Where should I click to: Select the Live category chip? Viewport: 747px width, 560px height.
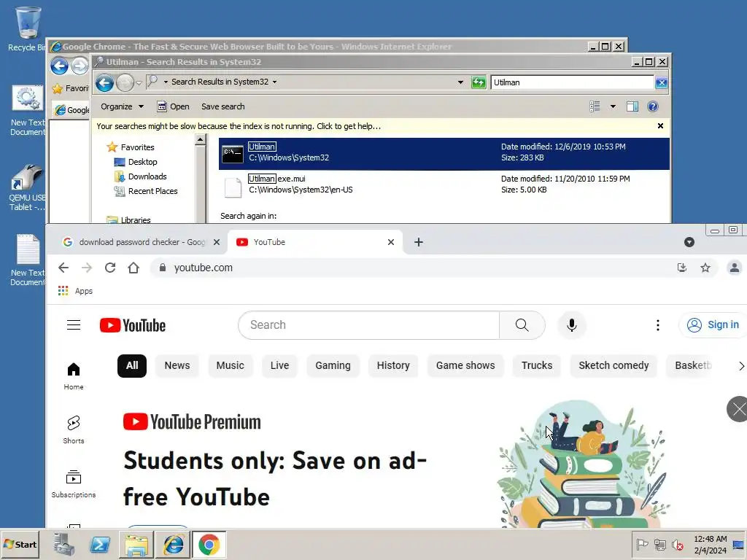coord(279,366)
